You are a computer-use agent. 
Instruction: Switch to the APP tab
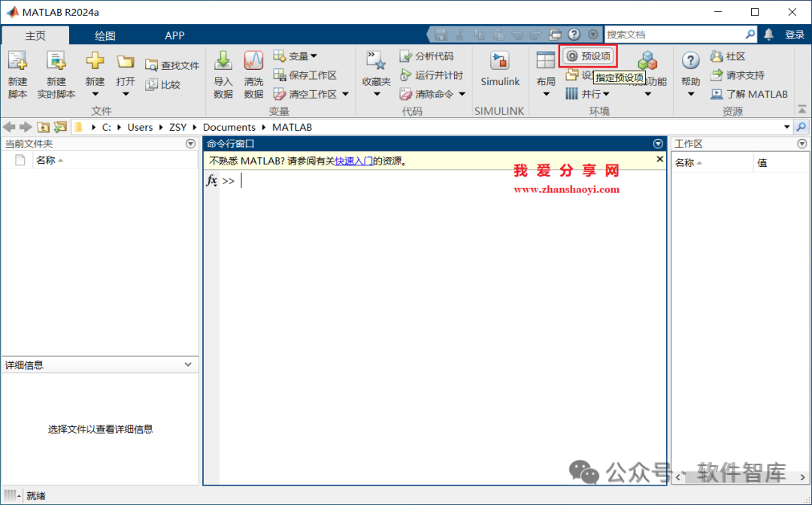click(x=174, y=35)
